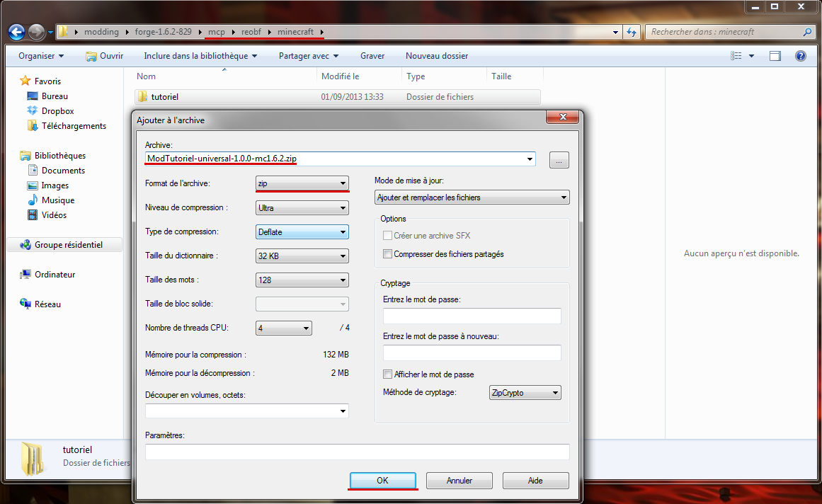Open 'Méthode de cryptage' ZipCrypto dropdown
This screenshot has height=504, width=822.
pyautogui.click(x=524, y=393)
